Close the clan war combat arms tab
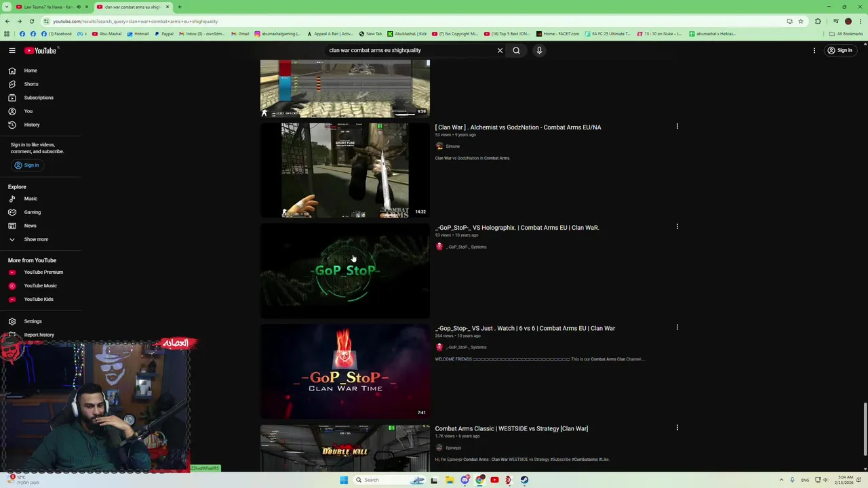The height and width of the screenshot is (488, 868). pyautogui.click(x=167, y=7)
